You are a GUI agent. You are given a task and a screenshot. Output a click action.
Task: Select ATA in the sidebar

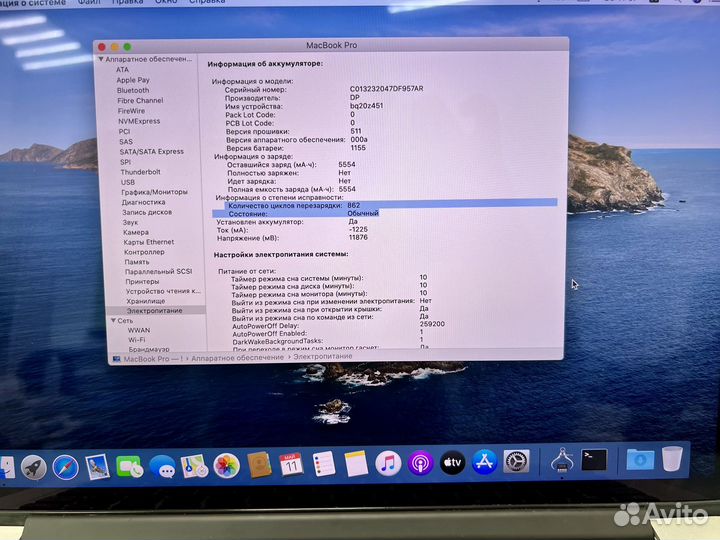123,70
